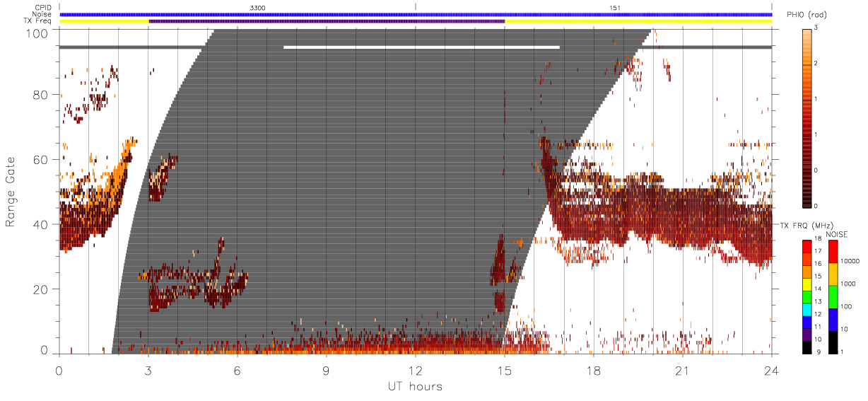This screenshot has width=868, height=401.
Task: Click the 'NOISE' legend title
Action: tap(837, 234)
